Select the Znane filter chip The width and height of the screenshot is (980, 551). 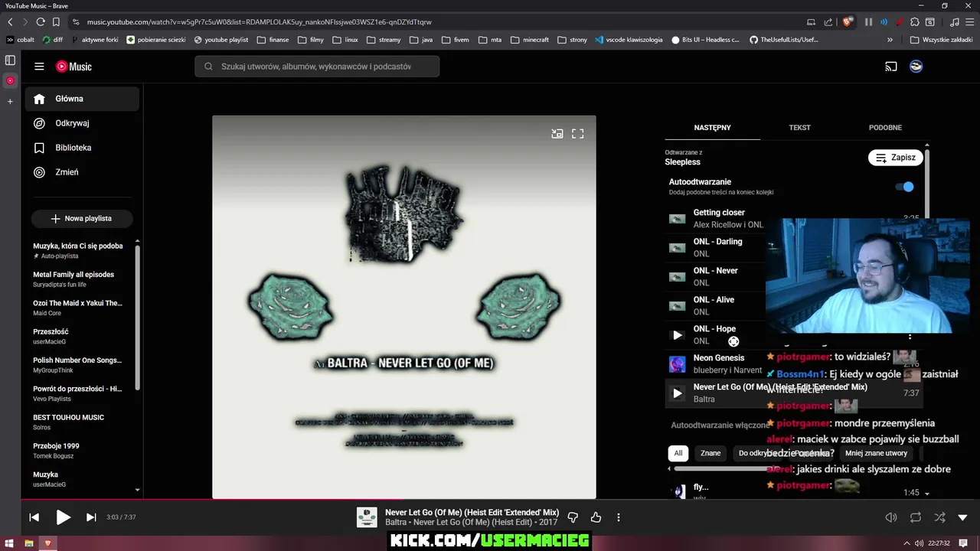(x=710, y=453)
